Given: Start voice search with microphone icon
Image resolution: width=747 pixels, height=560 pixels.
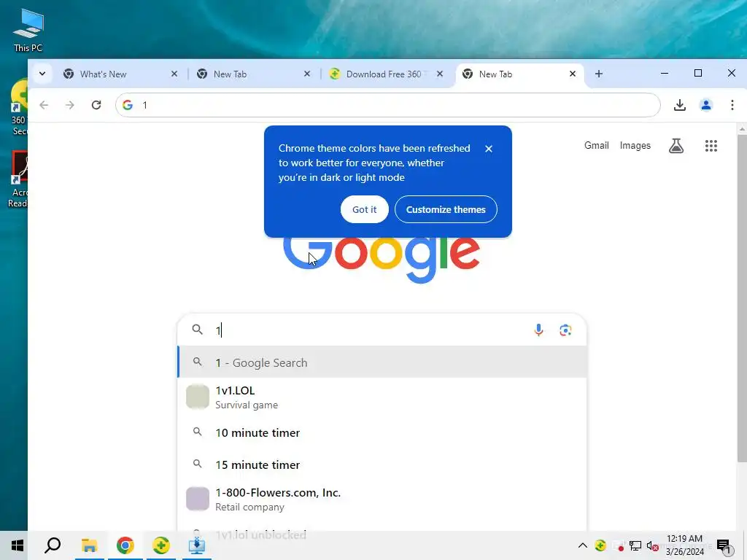Looking at the screenshot, I should pos(539,330).
